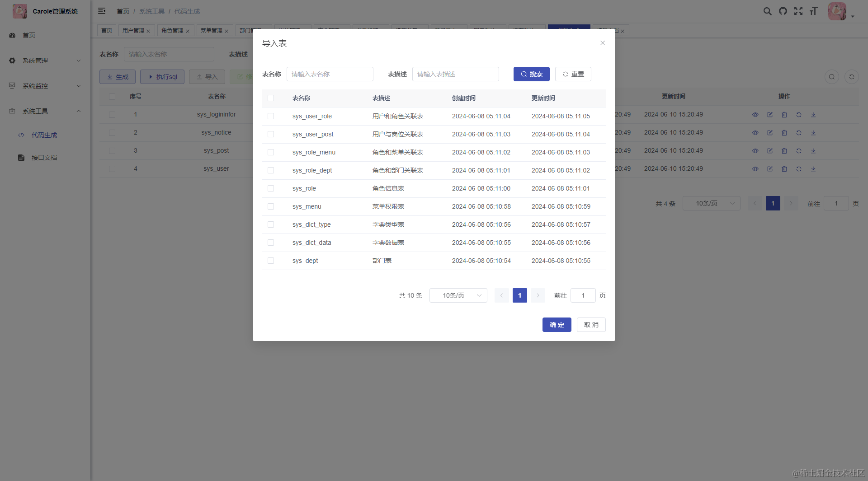Go to next page in dialog pagination
This screenshot has height=481, width=868.
coord(538,295)
